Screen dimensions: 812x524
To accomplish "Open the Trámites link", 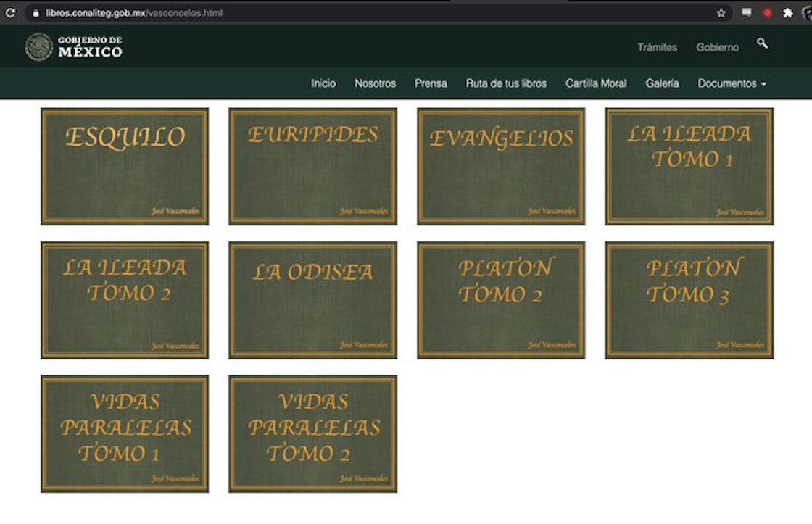I will (x=657, y=47).
